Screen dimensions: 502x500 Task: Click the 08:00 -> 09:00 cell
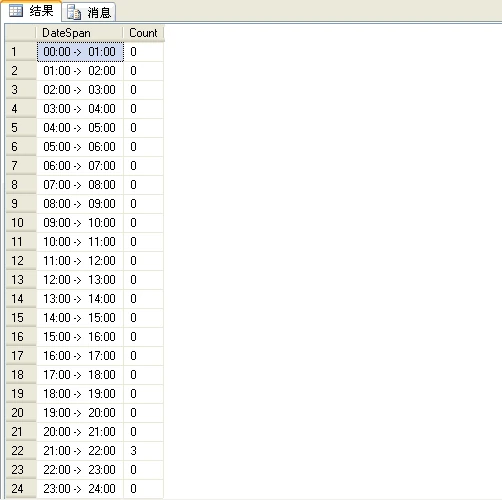[x=80, y=204]
